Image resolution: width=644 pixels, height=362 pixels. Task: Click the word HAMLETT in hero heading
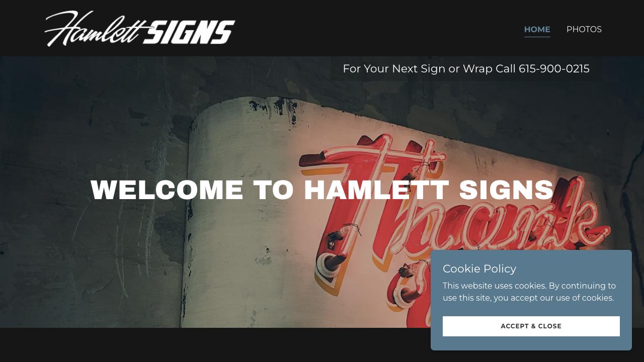tap(376, 190)
